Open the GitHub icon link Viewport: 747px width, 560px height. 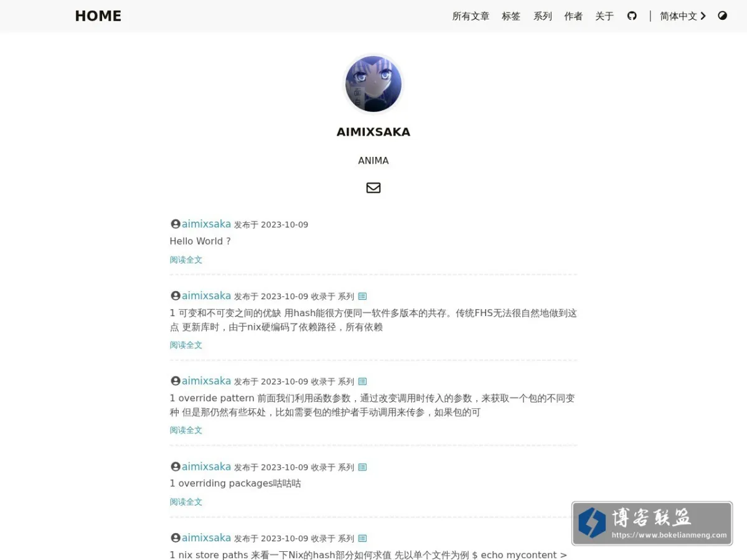(632, 16)
